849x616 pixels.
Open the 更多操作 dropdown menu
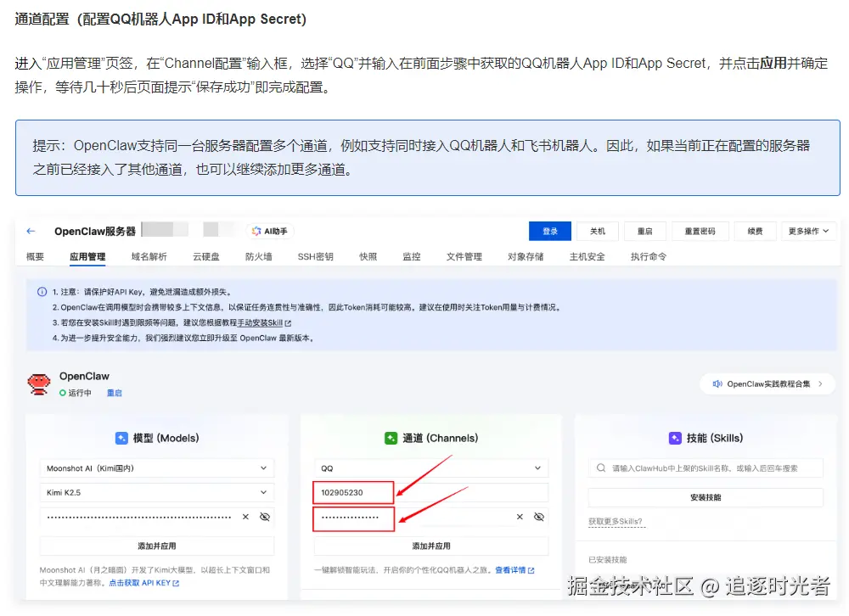(808, 231)
